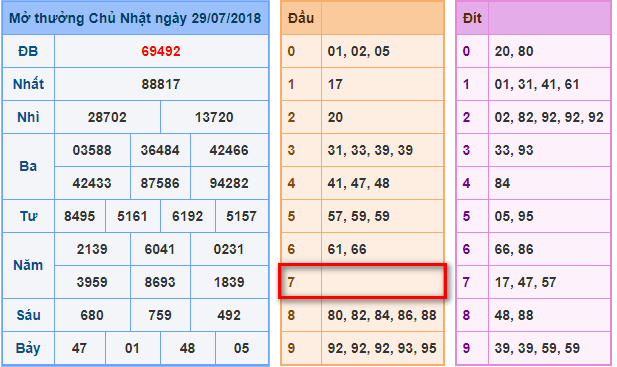The height and width of the screenshot is (367, 617).
Task: Click '61, 66' in Đầu table
Action: click(347, 249)
